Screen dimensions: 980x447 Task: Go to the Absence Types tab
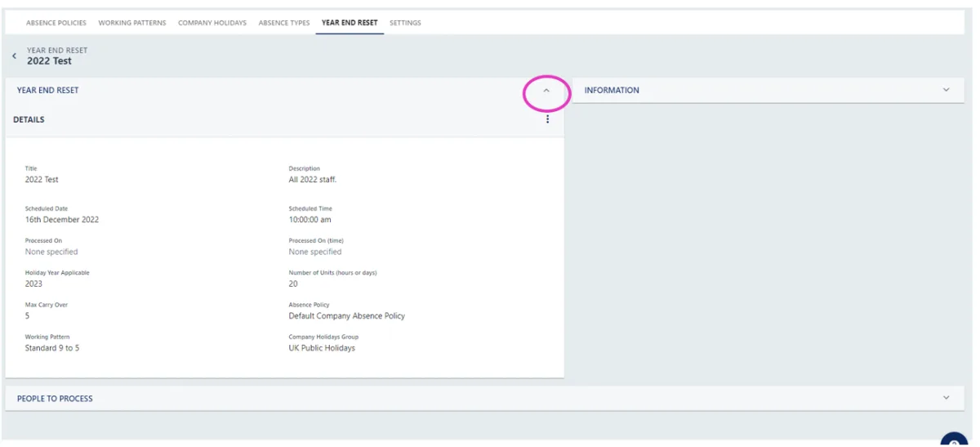284,23
